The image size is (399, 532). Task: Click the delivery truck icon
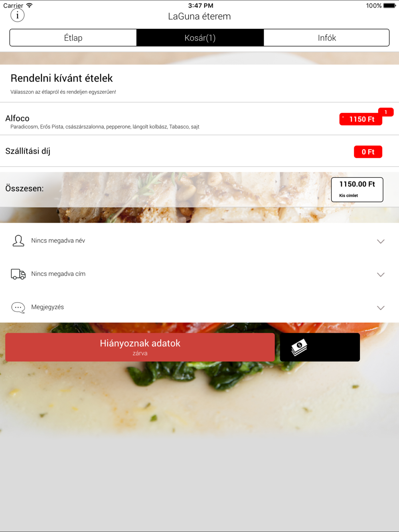pos(18,274)
